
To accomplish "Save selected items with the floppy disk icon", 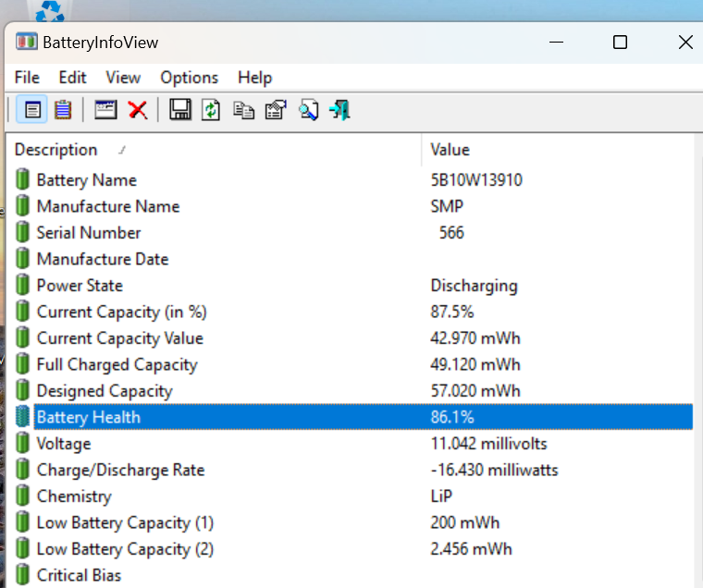I will coord(180,109).
